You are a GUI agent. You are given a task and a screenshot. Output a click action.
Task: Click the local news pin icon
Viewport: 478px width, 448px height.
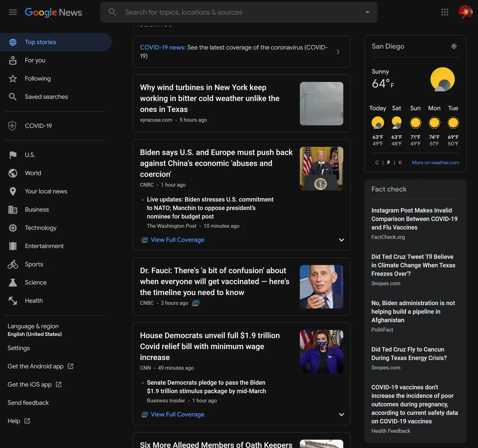(x=13, y=191)
